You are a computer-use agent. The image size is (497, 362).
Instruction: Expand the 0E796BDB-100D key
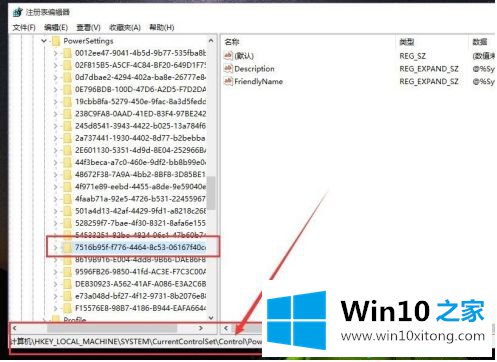(x=55, y=89)
